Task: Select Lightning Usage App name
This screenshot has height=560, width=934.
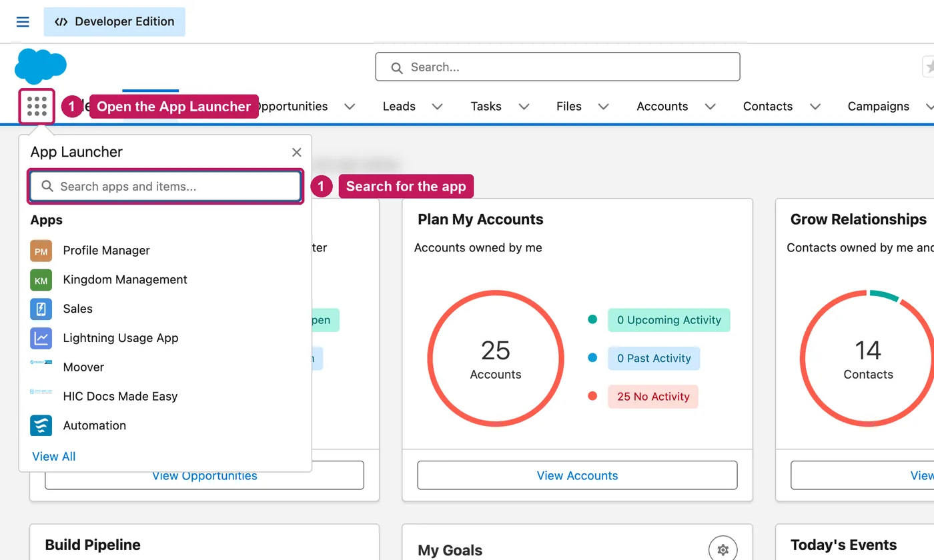Action: (x=121, y=338)
